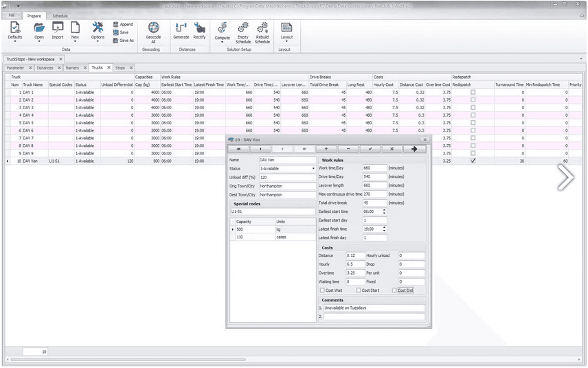Tick the Cost Start checkbox
Viewport: 588px width, 368px height.
[x=358, y=290]
